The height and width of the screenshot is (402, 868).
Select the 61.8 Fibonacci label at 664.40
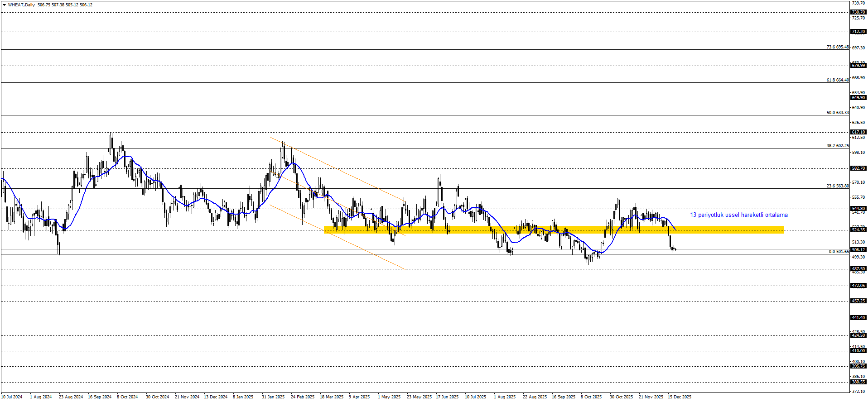pyautogui.click(x=837, y=80)
